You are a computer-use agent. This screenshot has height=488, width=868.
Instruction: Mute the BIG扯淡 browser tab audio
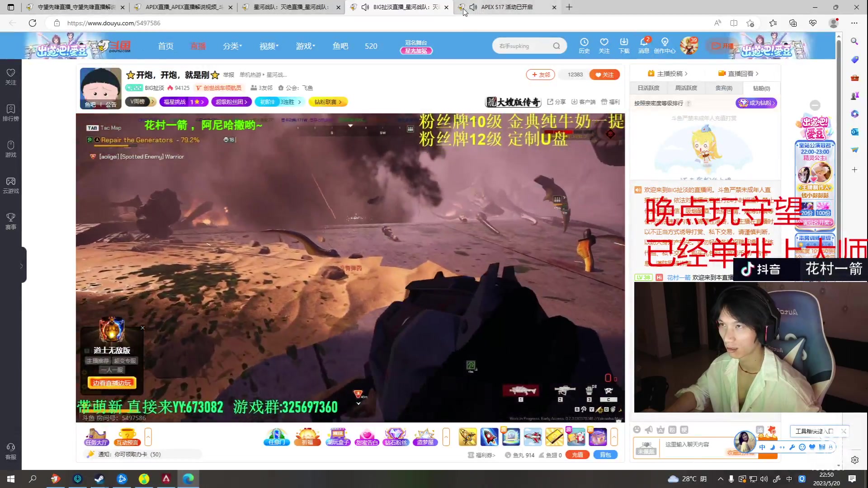click(365, 7)
